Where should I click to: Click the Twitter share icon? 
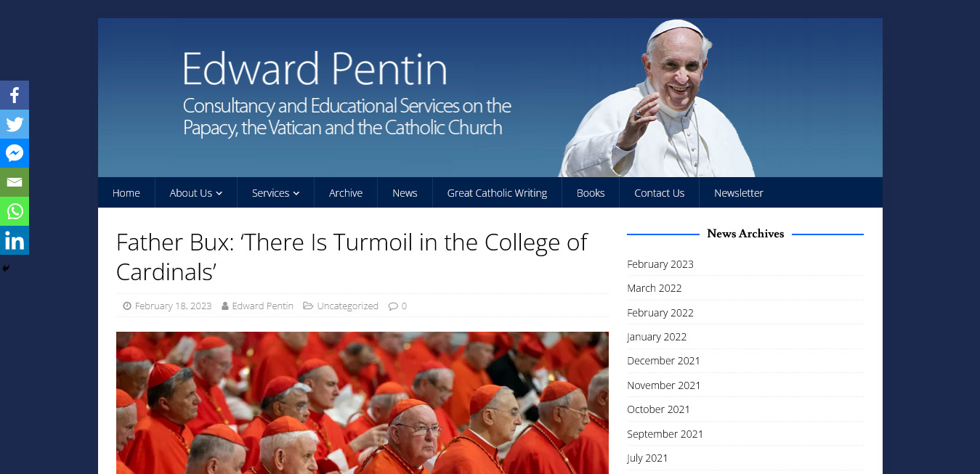point(15,124)
